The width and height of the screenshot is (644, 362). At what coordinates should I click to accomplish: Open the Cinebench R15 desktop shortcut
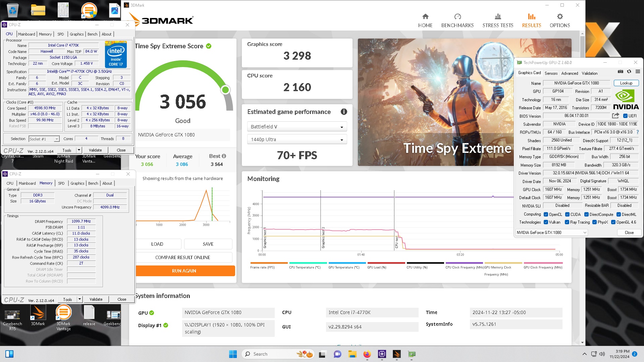pos(12,320)
